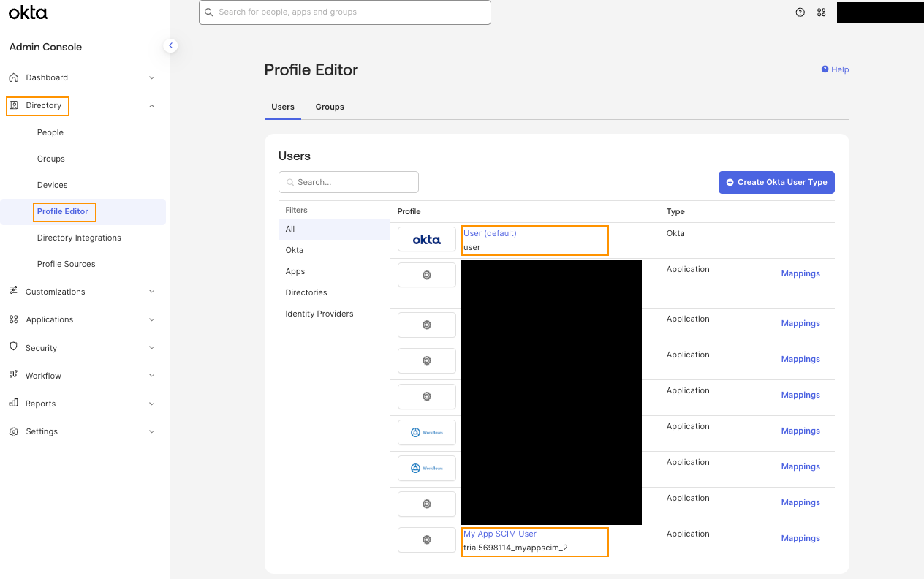
Task: Click Create Okta User Type button
Action: pos(776,182)
